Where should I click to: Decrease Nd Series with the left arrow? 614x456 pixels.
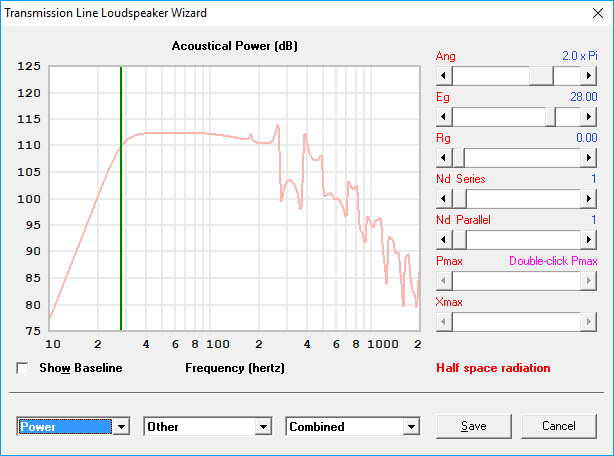coord(444,199)
